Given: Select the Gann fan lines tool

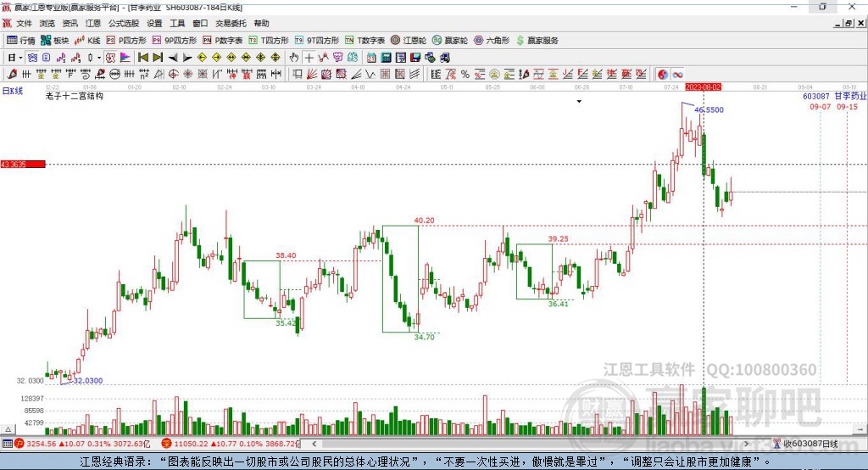Looking at the screenshot, I should [311, 75].
